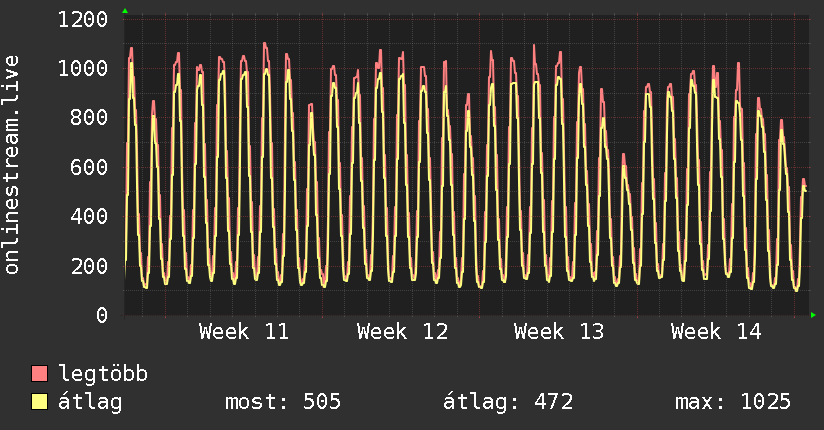Viewport: 824px width, 430px height.
Task: Select the 'most: 505' statistic
Action: click(285, 402)
